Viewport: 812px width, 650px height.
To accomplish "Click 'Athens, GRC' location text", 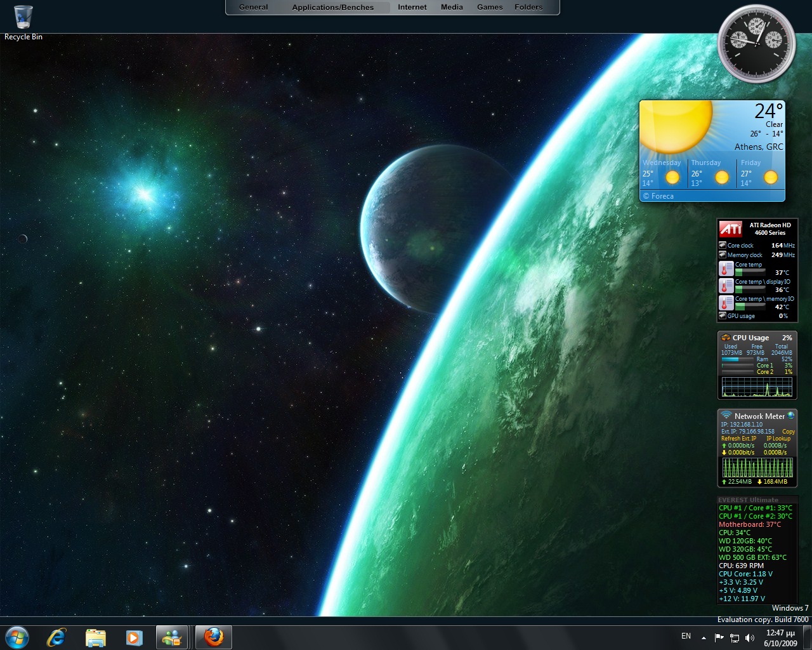I will click(759, 147).
